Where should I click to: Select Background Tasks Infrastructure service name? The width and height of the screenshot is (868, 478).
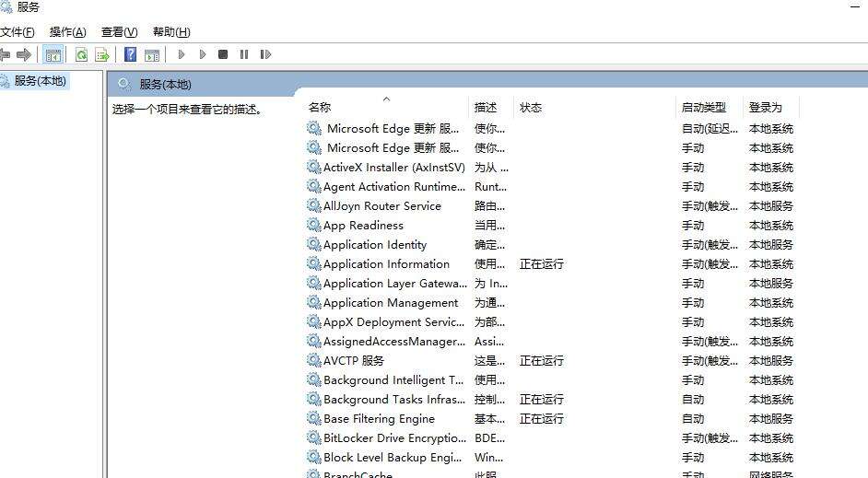(394, 400)
